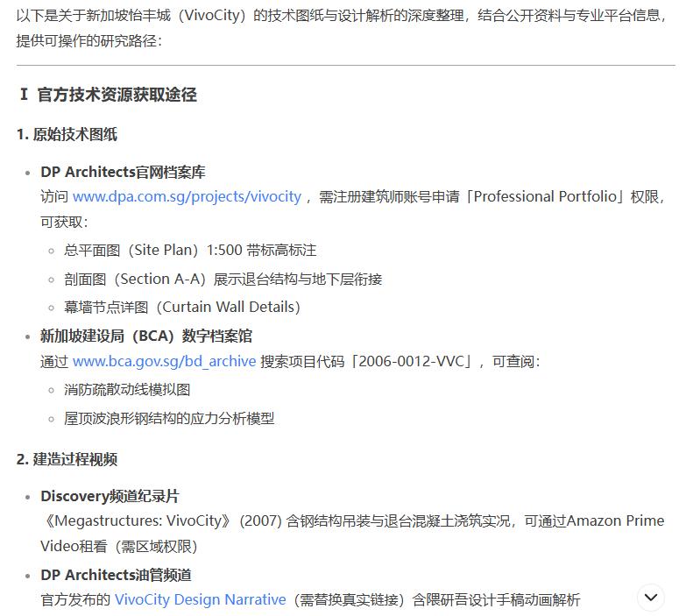Click text 含隈研吾设计手稿动画解析

tap(496, 599)
